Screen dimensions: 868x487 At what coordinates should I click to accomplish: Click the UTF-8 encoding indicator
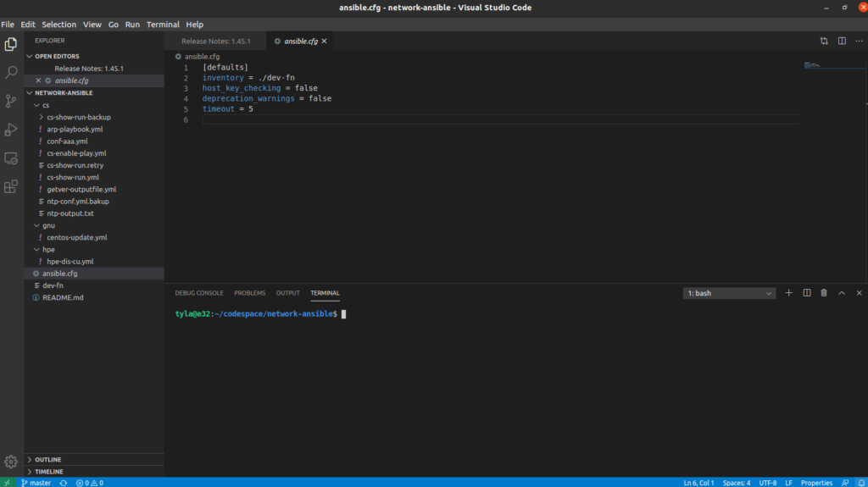[x=768, y=482]
